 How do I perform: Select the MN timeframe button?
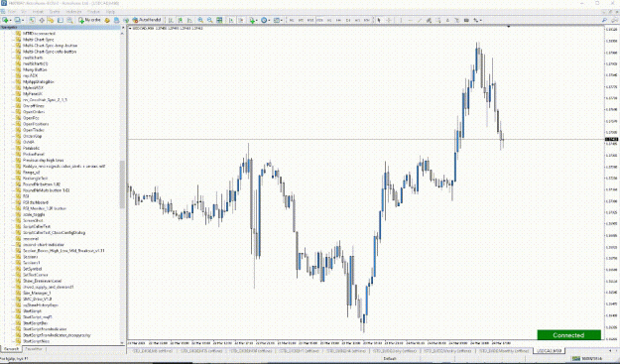[366, 20]
